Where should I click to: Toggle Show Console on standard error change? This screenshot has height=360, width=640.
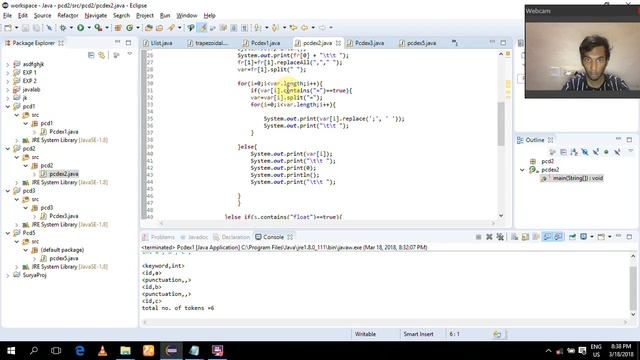click(x=558, y=237)
